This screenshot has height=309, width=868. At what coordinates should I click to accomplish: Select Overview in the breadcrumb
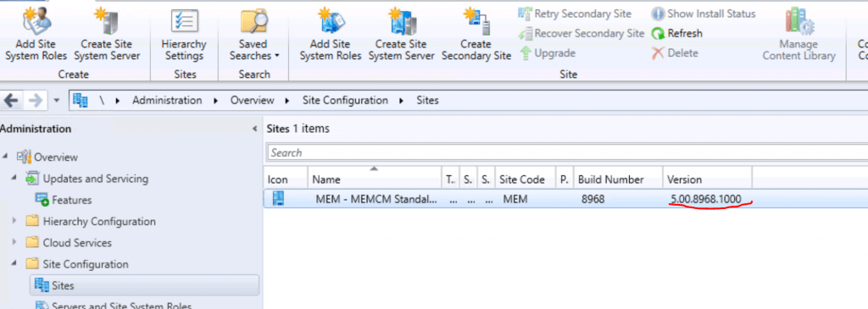click(x=253, y=101)
